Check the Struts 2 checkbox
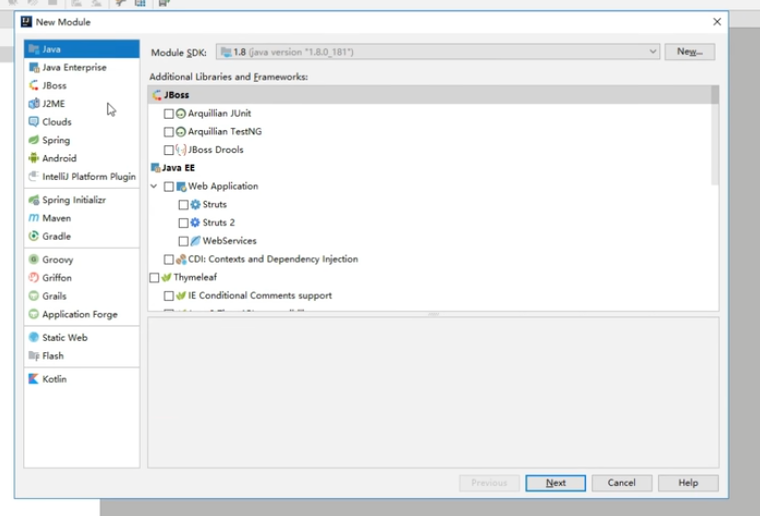The image size is (760, 516). click(183, 223)
